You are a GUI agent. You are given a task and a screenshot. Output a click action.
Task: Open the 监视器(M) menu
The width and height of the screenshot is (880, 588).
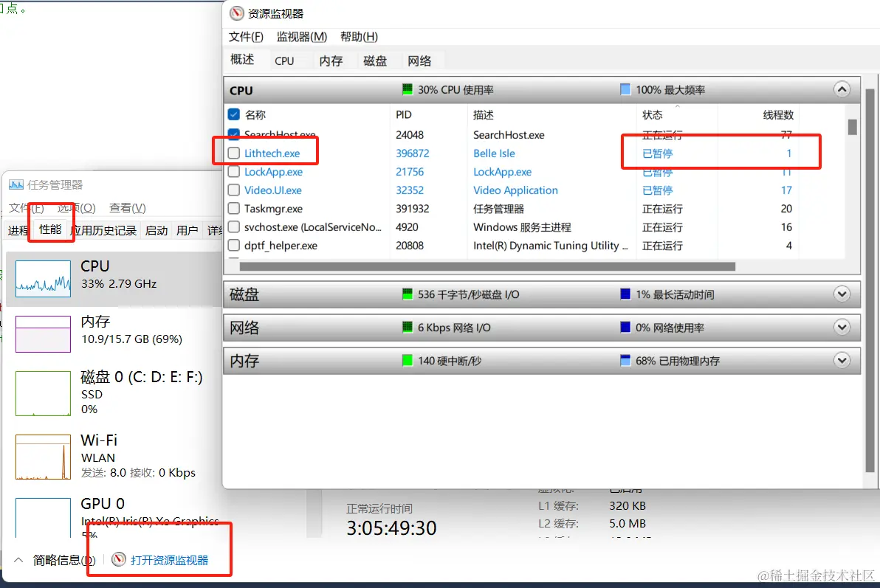tap(302, 36)
